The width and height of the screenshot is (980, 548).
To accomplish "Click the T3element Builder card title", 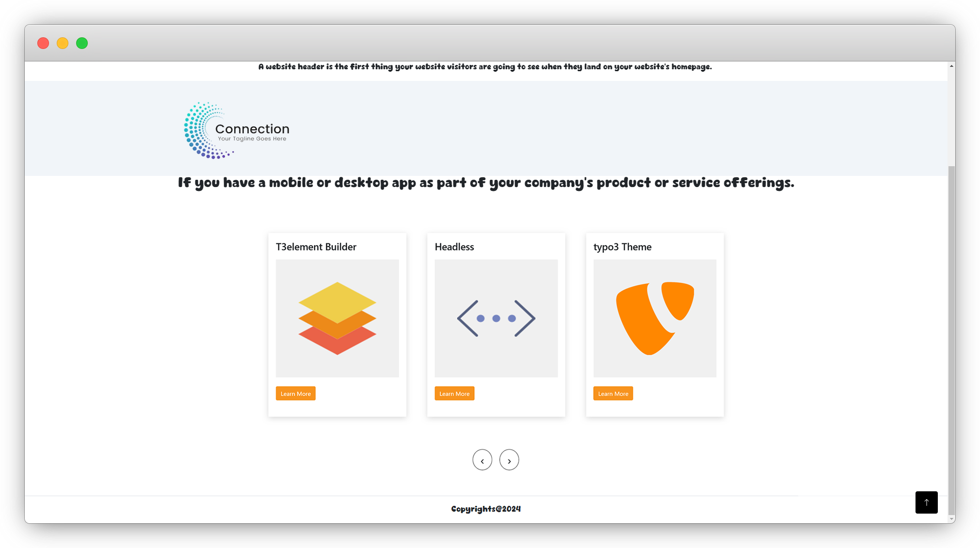I will [x=316, y=247].
